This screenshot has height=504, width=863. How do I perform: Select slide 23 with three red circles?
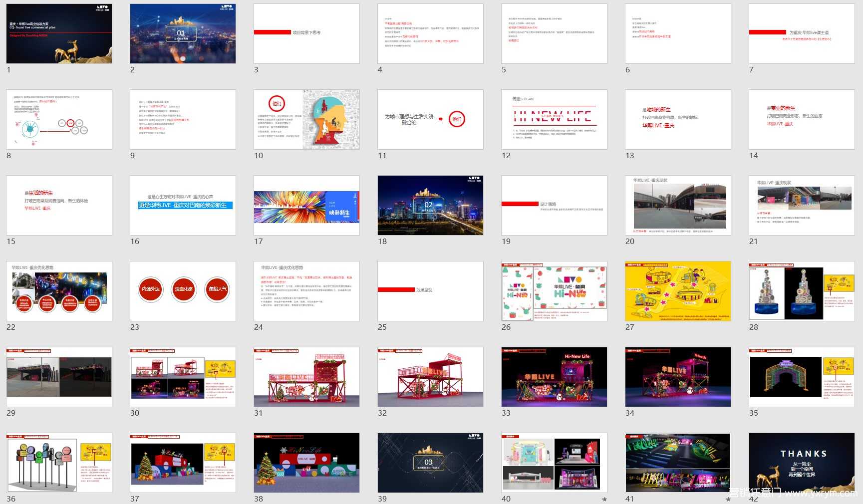(183, 291)
